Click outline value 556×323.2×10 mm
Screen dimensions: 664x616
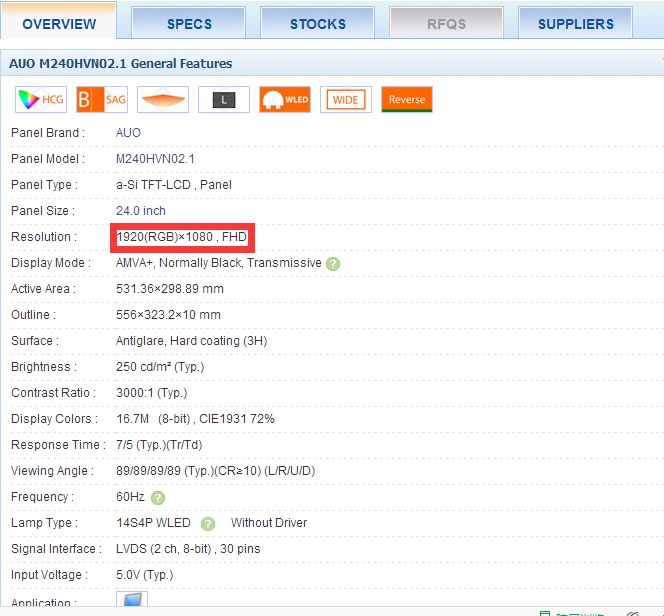pos(169,315)
